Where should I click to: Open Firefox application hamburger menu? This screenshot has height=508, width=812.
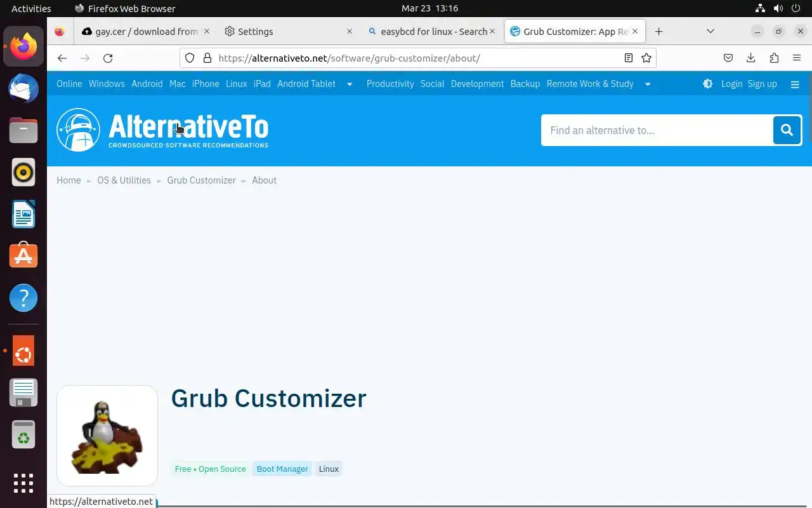pyautogui.click(x=797, y=58)
